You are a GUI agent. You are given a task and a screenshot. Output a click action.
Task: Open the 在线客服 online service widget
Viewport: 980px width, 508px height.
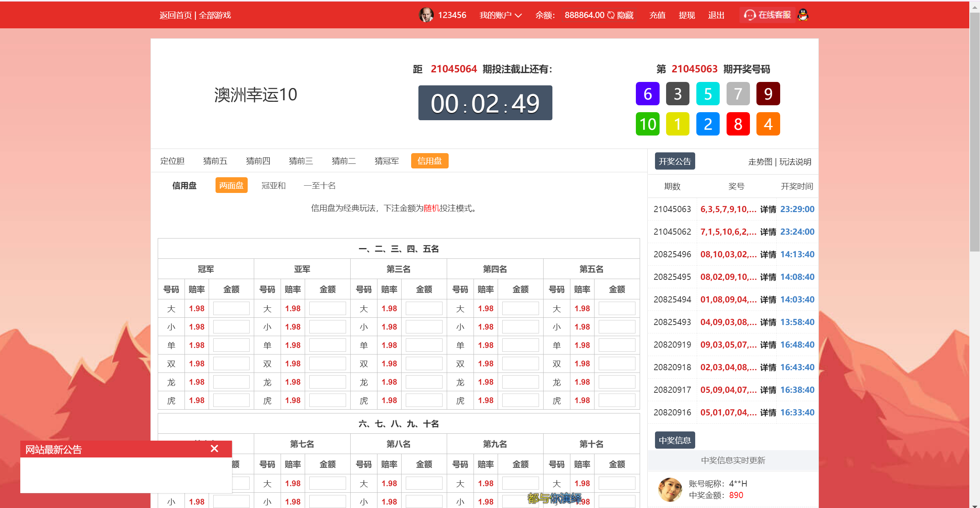[x=767, y=15]
